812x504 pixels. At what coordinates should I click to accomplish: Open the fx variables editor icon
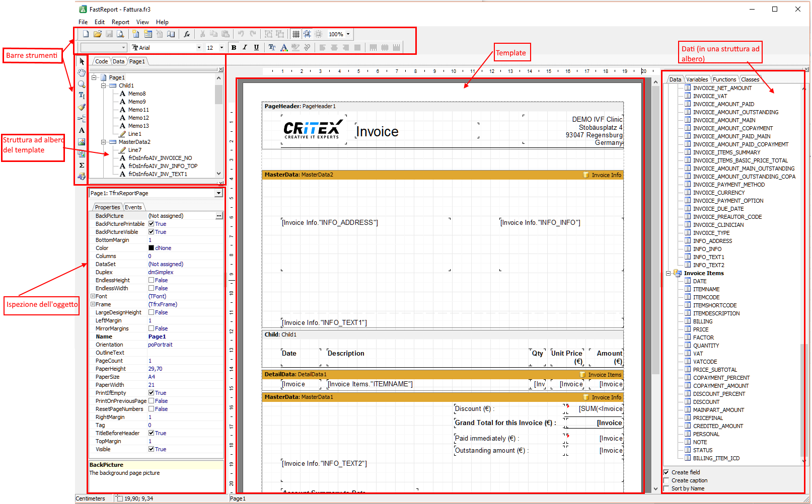point(187,34)
